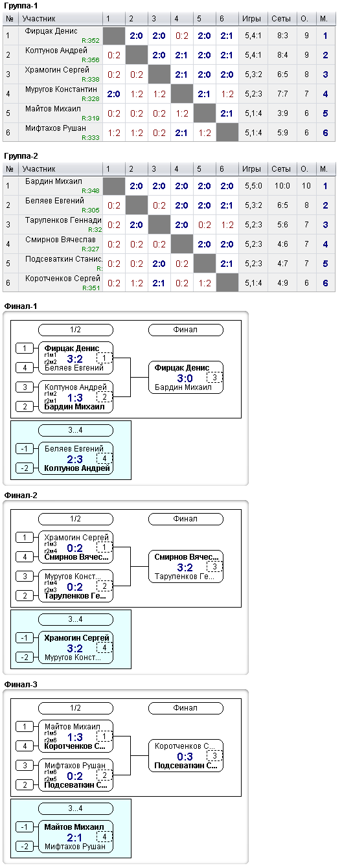
Task: Click participant Фирцак Денис in Группа-1
Action: pyautogui.click(x=51, y=30)
